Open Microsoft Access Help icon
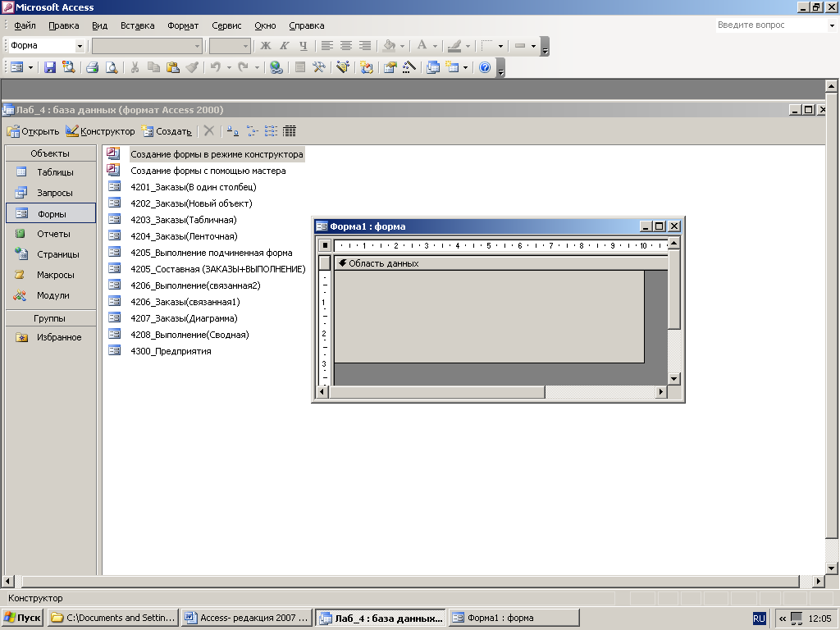Viewport: 840px width, 630px height. tap(485, 67)
